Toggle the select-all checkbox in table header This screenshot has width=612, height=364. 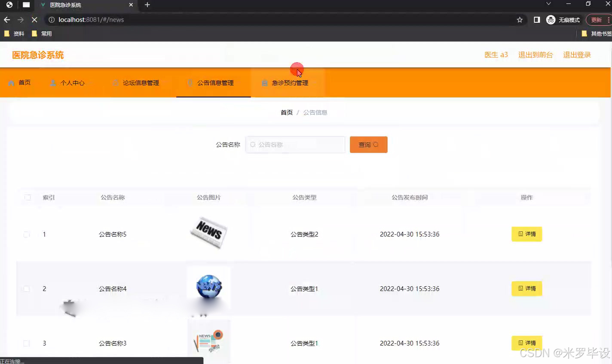tap(27, 197)
